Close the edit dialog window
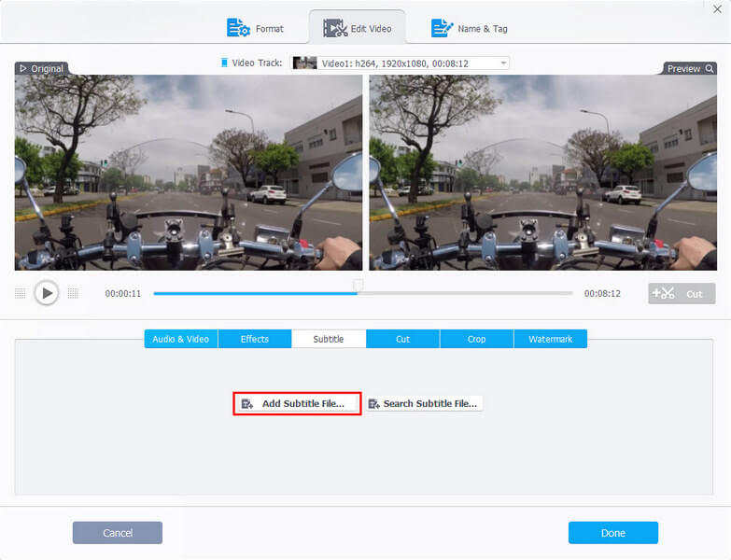 pos(717,9)
